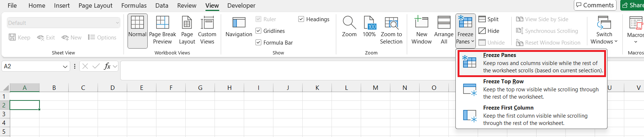Set zoom to 100%
This screenshot has width=644, height=137.
pos(369,27)
